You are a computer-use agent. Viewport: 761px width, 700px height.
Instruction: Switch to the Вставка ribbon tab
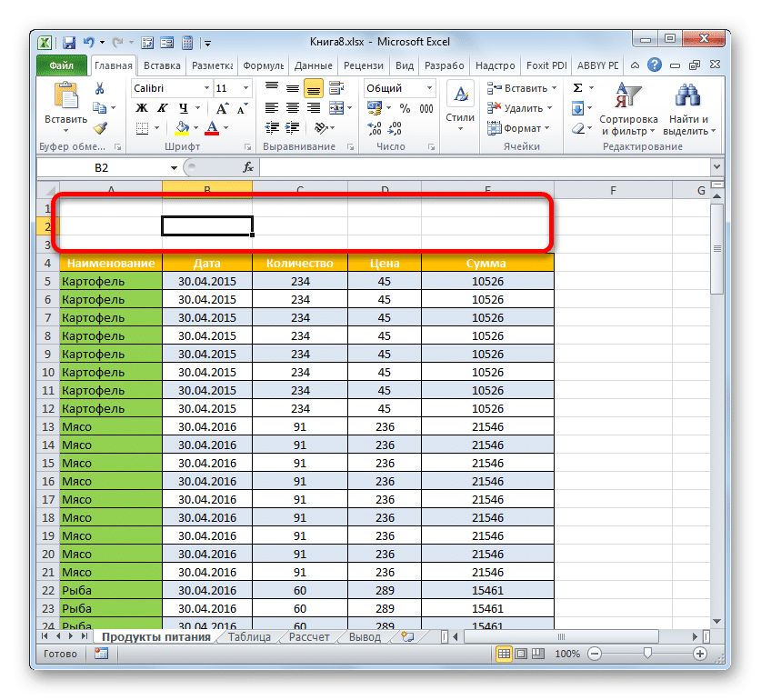pos(162,65)
